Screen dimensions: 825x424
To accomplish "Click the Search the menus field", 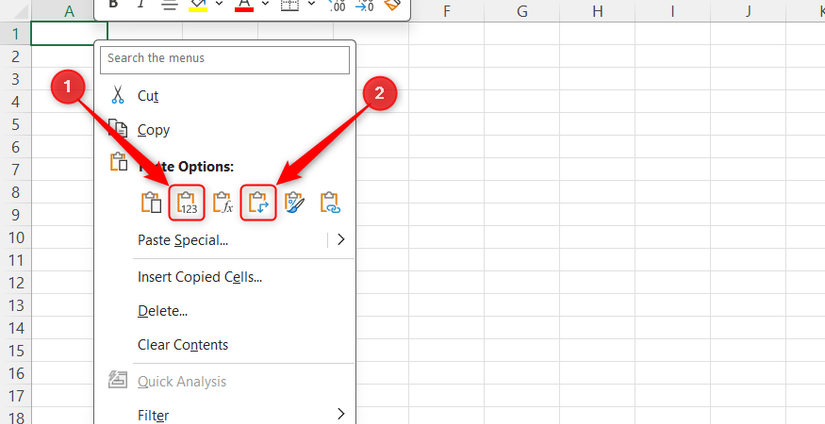I will click(x=225, y=58).
